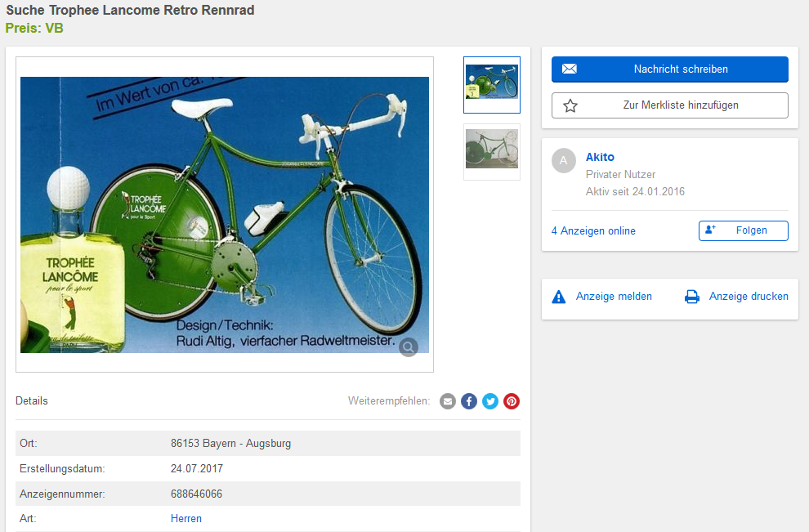Share the ad on Pinterest
The width and height of the screenshot is (809, 532).
(512, 401)
